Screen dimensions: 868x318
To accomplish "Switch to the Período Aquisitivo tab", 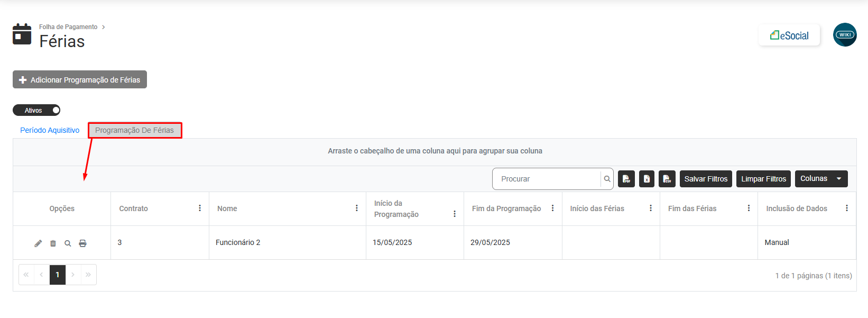I will tap(50, 130).
